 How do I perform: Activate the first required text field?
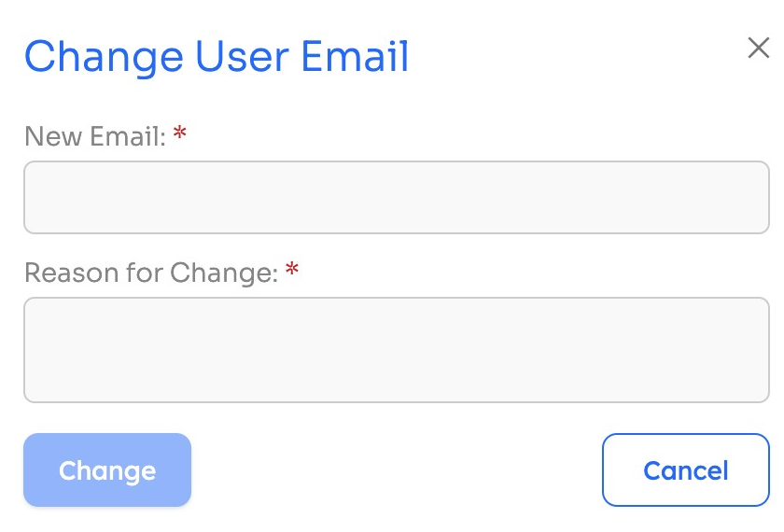tap(397, 197)
